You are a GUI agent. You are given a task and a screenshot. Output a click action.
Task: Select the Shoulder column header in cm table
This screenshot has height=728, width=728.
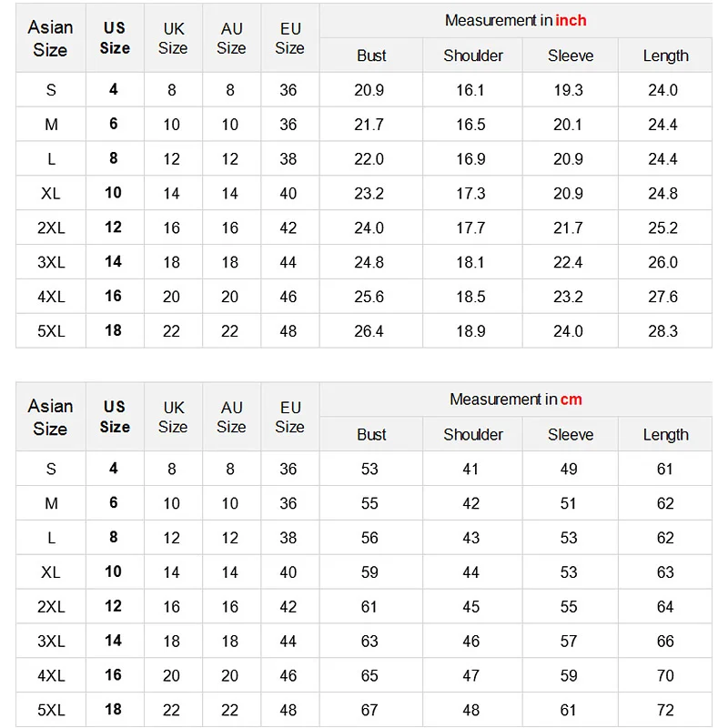point(473,435)
